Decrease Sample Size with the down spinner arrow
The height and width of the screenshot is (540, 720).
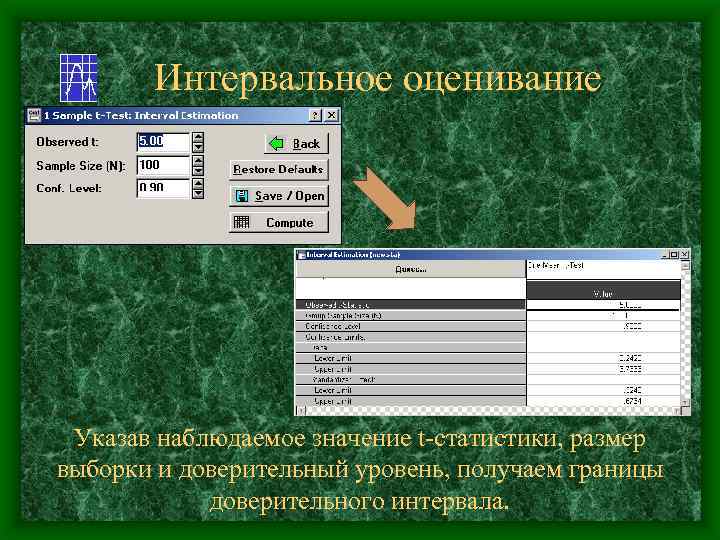(x=198, y=170)
